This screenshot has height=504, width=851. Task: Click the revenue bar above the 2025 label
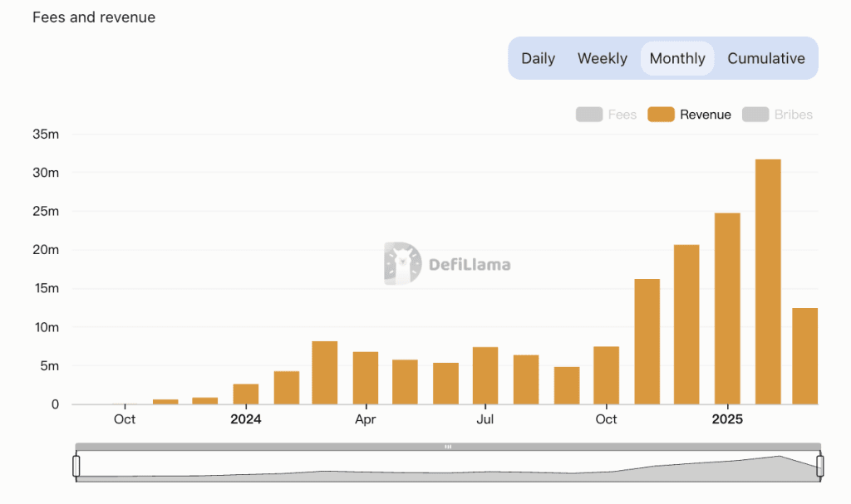(727, 309)
